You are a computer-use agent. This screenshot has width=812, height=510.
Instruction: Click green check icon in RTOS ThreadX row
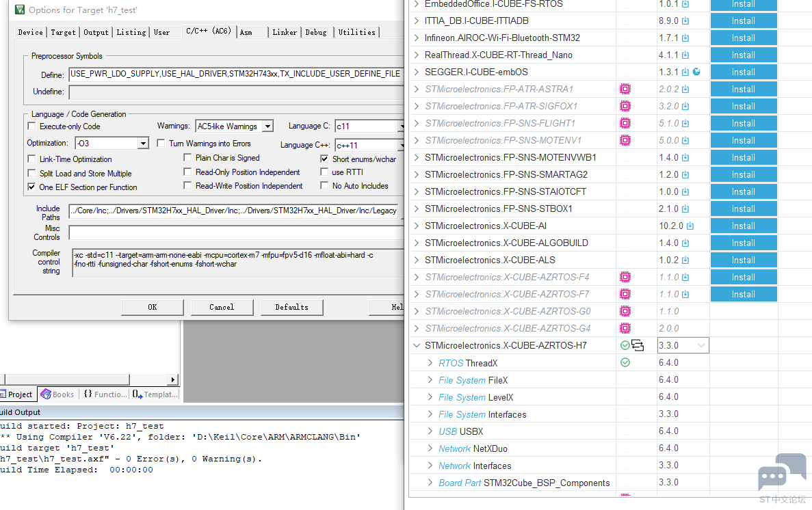tap(625, 362)
